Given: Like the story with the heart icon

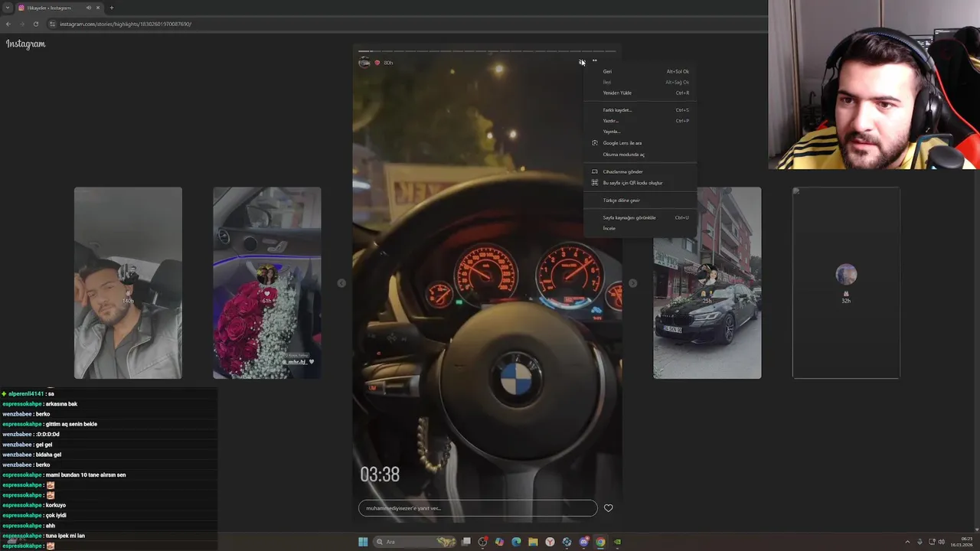Looking at the screenshot, I should 609,508.
